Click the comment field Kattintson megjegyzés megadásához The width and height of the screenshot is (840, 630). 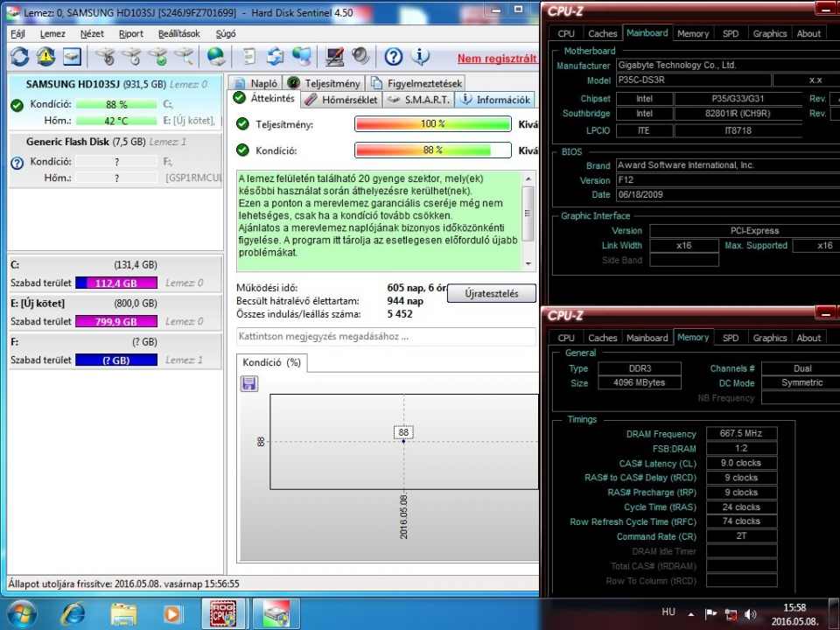tap(386, 336)
